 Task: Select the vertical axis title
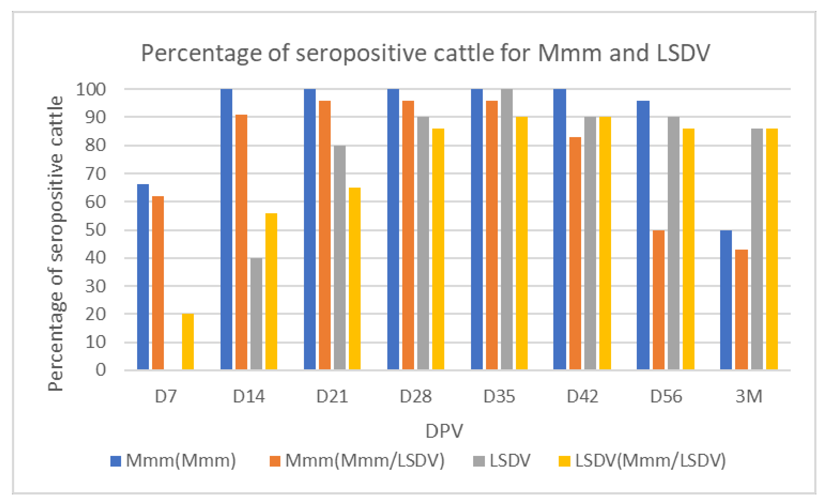click(55, 244)
